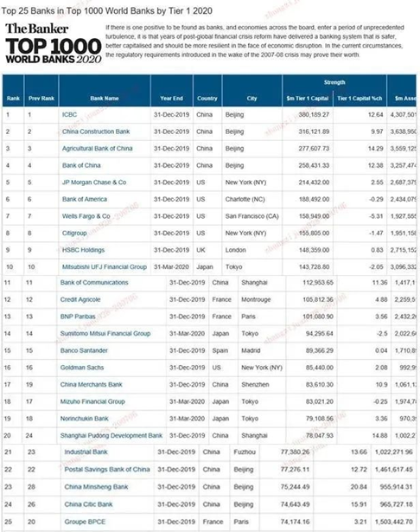Click The Banker Top 1000 logo
The width and height of the screenshot is (420, 532).
54,43
